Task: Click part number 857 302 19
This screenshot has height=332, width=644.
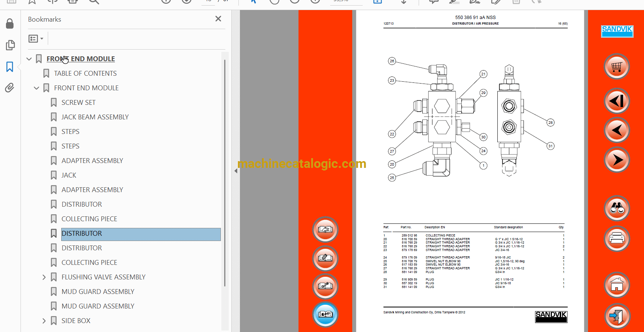Action: (x=409, y=283)
